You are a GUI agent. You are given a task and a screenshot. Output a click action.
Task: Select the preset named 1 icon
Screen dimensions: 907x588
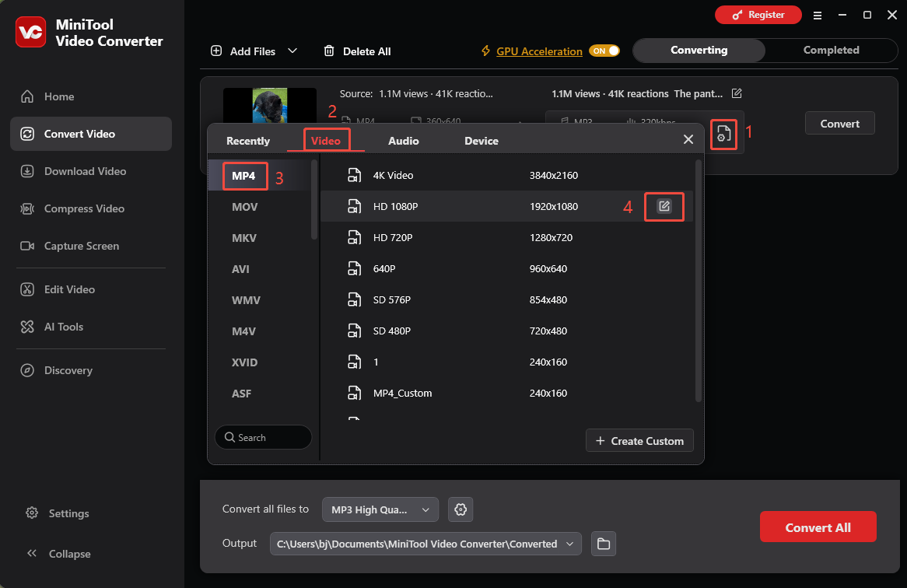[354, 362]
